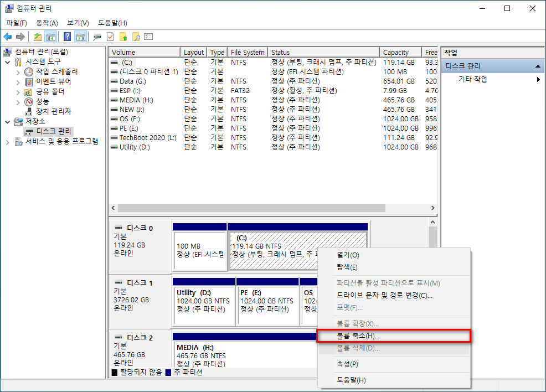The height and width of the screenshot is (392, 546).
Task: Select the TechBoot 2020 (L:) volume row
Action: click(273, 137)
